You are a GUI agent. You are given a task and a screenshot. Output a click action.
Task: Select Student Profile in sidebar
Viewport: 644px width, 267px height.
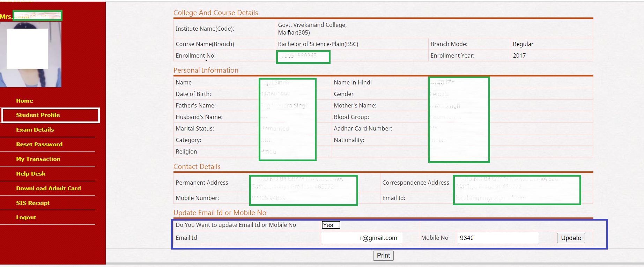[38, 115]
